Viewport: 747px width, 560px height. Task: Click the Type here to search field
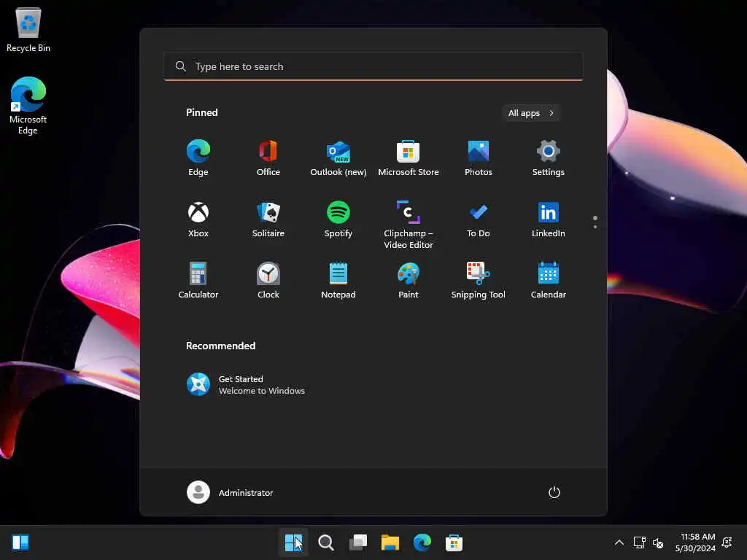tap(373, 66)
